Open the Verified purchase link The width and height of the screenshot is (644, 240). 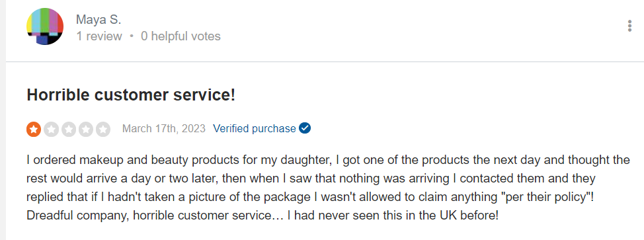tap(255, 129)
